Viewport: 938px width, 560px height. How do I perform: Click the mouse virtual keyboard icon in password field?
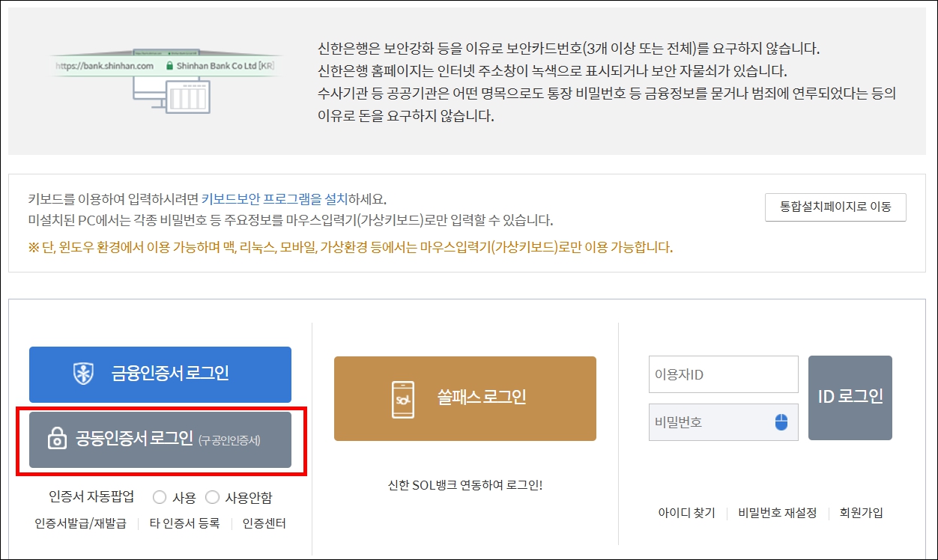tap(781, 422)
